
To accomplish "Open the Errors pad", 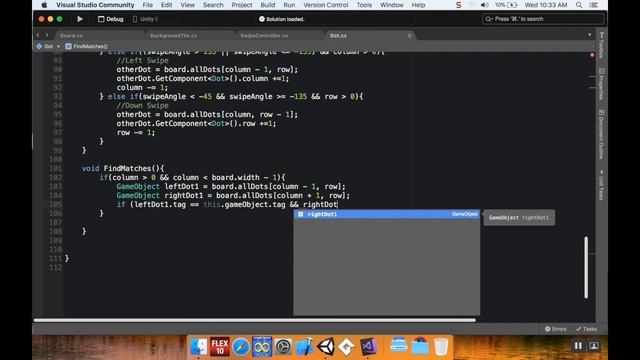I will [x=556, y=329].
